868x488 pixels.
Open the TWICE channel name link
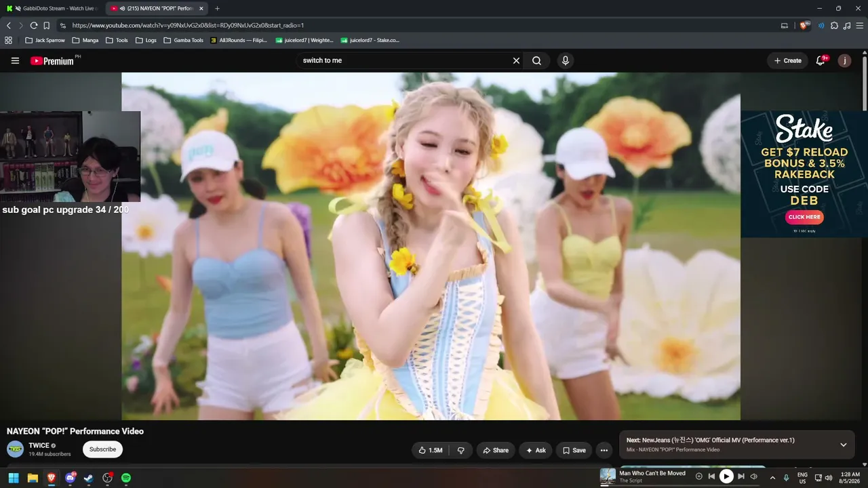tap(39, 445)
